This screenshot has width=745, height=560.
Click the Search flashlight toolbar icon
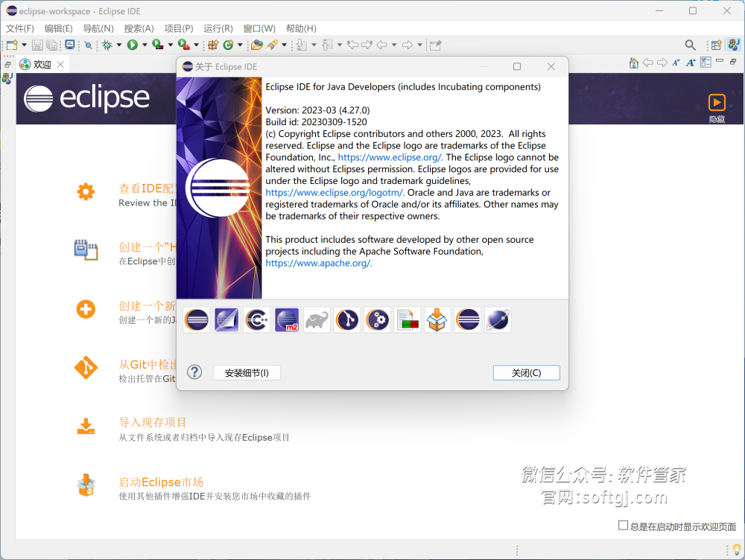[272, 45]
